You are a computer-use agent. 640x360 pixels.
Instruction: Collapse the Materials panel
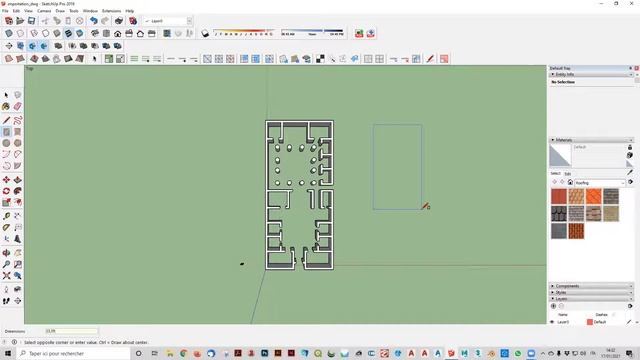pos(590,140)
